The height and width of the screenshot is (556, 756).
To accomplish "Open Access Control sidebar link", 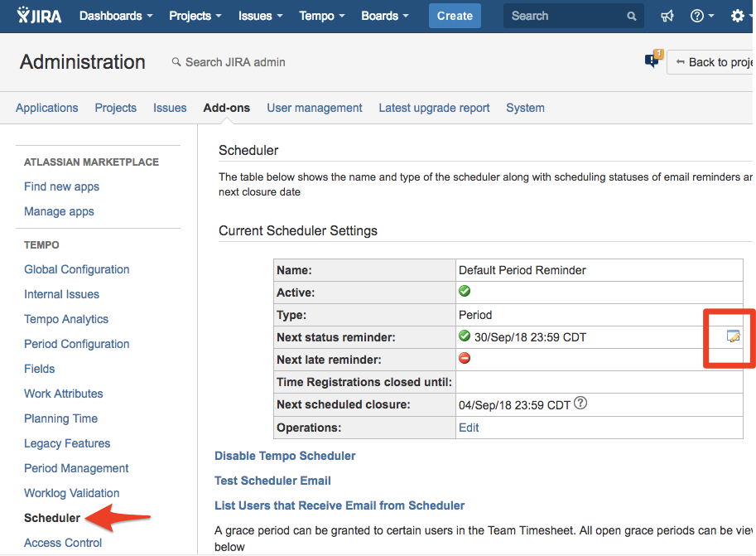I will coord(63,543).
